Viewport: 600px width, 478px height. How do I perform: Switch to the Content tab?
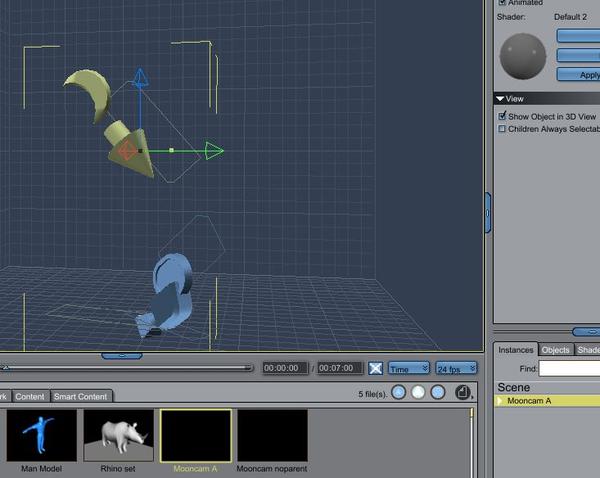30,396
